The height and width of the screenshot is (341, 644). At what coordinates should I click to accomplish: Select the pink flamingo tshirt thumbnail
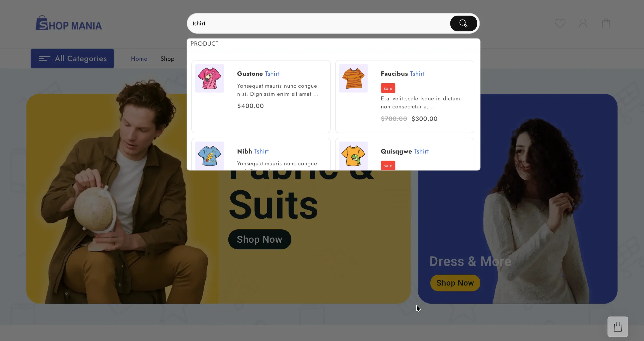click(x=210, y=78)
